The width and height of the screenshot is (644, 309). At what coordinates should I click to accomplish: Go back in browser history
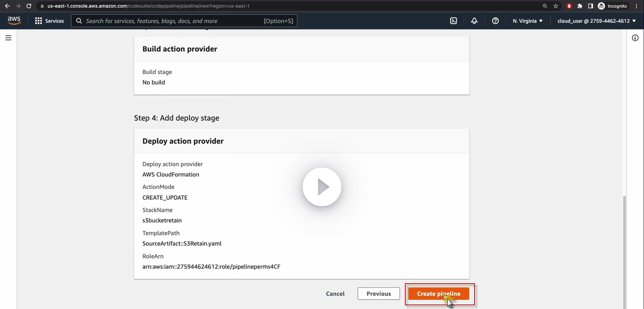pos(7,6)
